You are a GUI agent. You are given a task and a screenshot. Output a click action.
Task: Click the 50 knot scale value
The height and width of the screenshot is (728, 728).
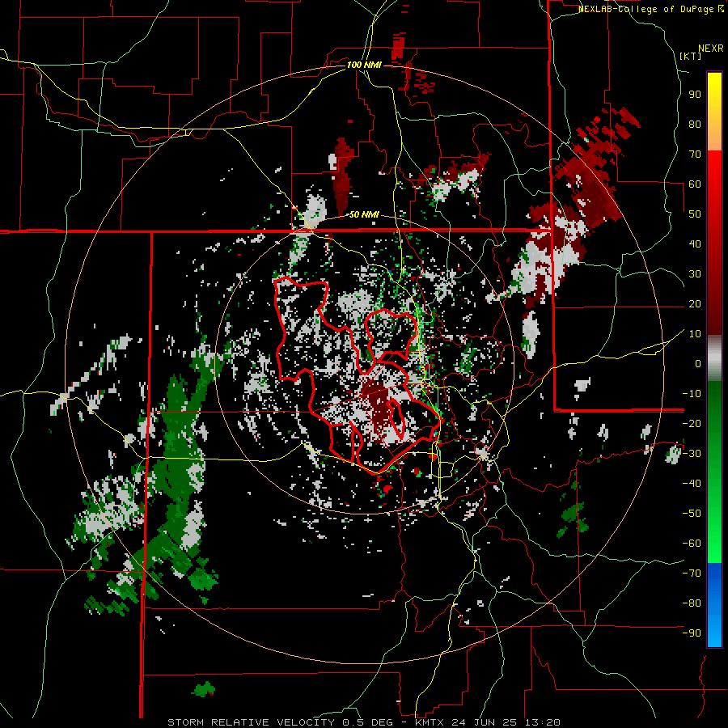695,214
